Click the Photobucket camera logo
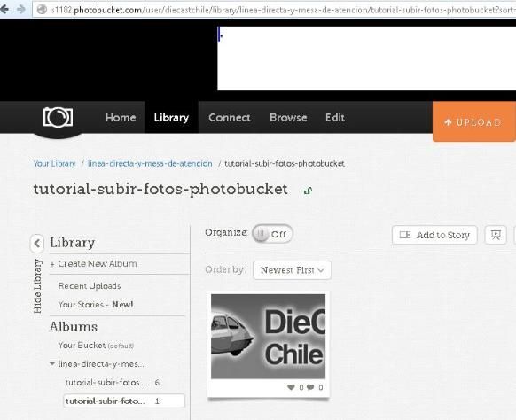This screenshot has height=420, width=516. click(x=58, y=117)
